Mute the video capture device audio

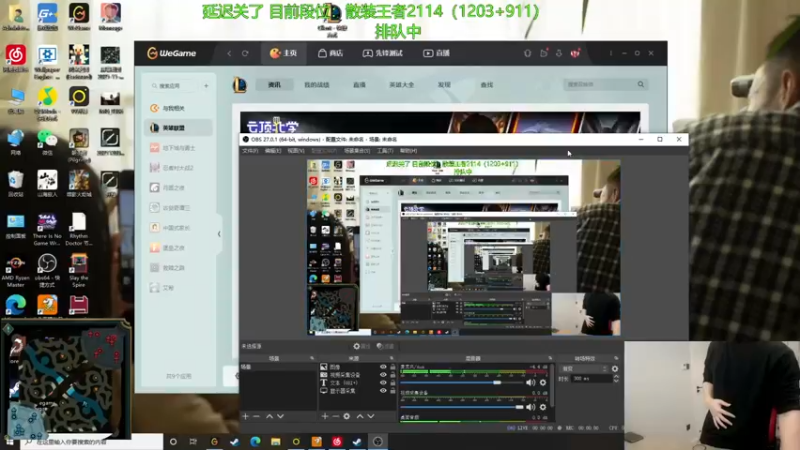click(x=531, y=407)
